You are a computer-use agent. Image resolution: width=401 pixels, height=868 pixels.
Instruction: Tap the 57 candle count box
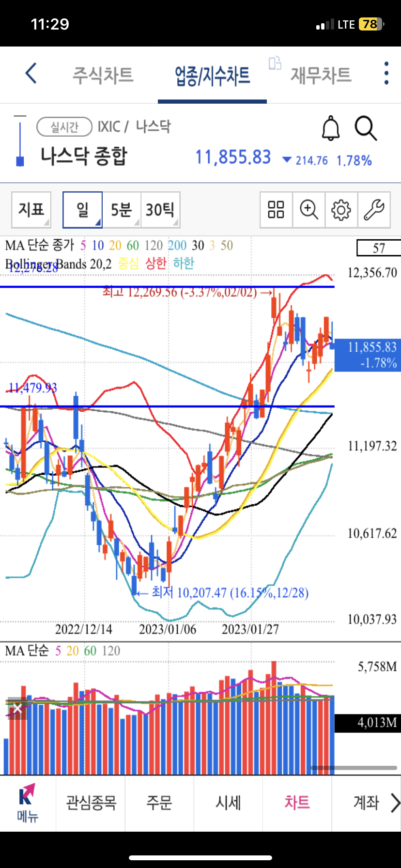379,248
